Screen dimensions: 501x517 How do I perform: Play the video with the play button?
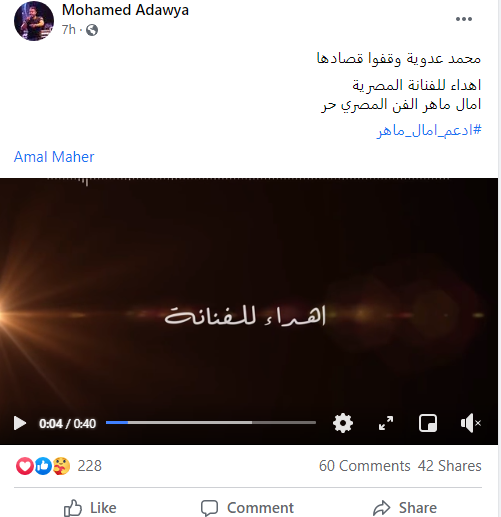pyautogui.click(x=20, y=423)
